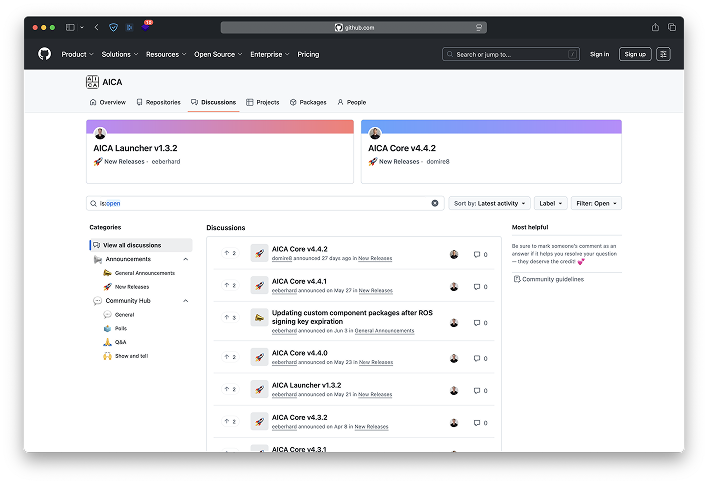Select the Q&A category
Viewport: 708px width, 484px height.
(120, 342)
